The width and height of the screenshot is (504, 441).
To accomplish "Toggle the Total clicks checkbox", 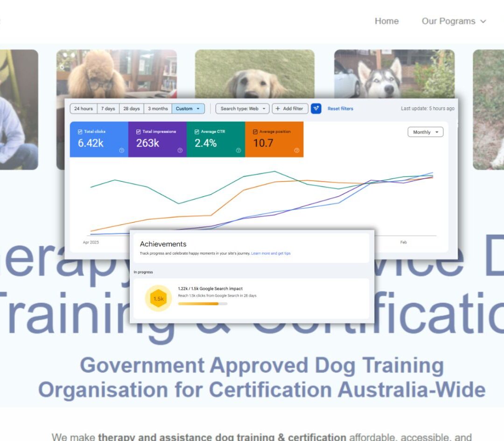I will coord(80,132).
